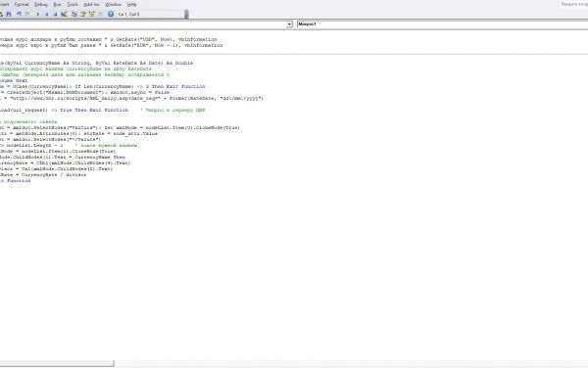The width and height of the screenshot is (588, 368).
Task: Click the horizontal scrollbar thumb at bottom
Action: (57, 363)
